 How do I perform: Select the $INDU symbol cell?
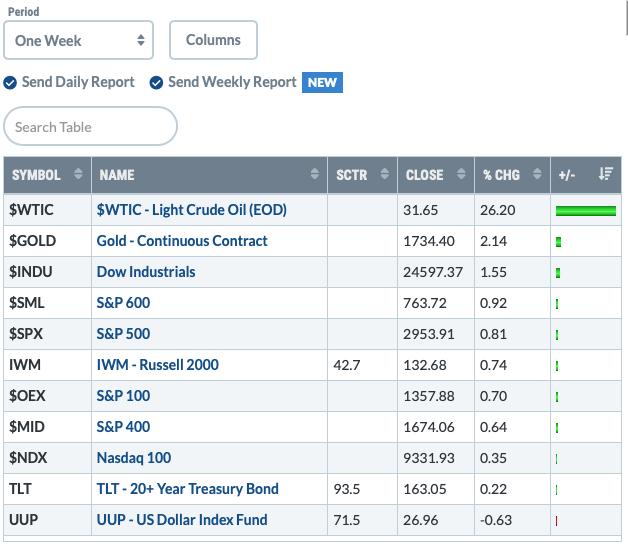48,272
